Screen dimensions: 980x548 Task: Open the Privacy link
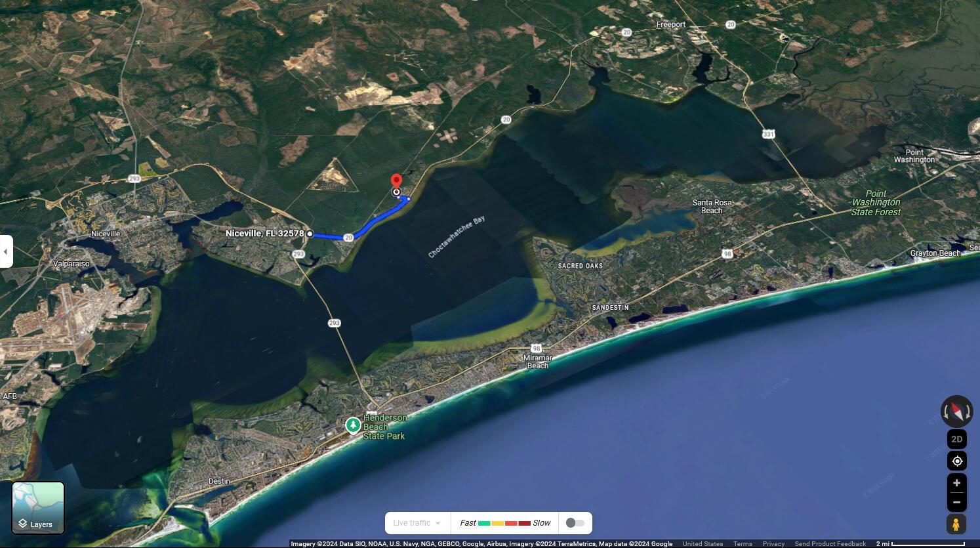[x=773, y=544]
